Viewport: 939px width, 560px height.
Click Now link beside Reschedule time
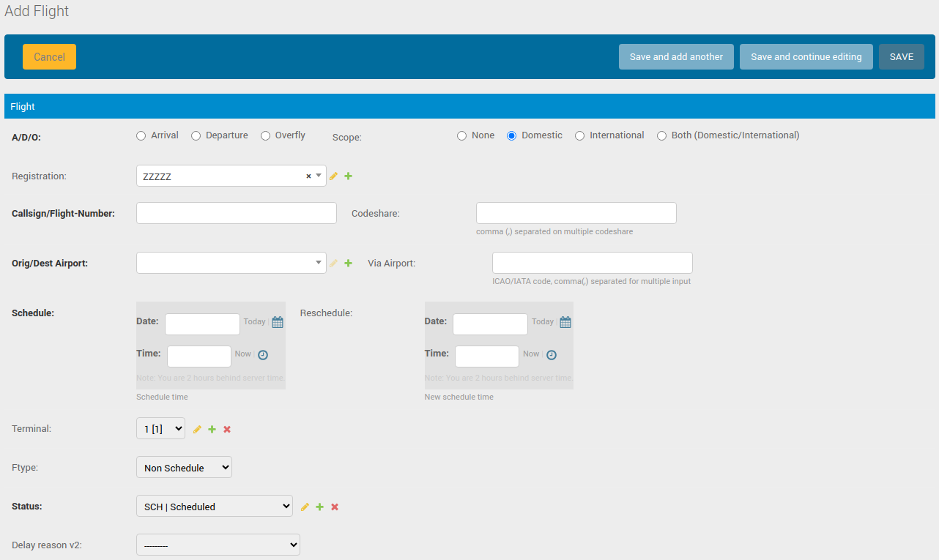[531, 354]
